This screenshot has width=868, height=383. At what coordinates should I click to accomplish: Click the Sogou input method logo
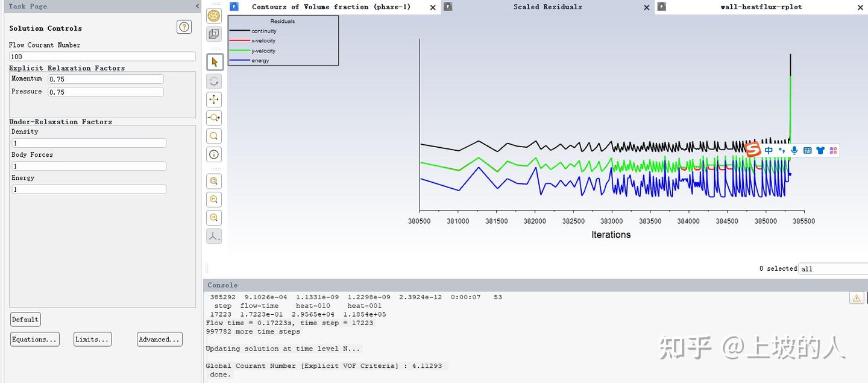pyautogui.click(x=753, y=150)
